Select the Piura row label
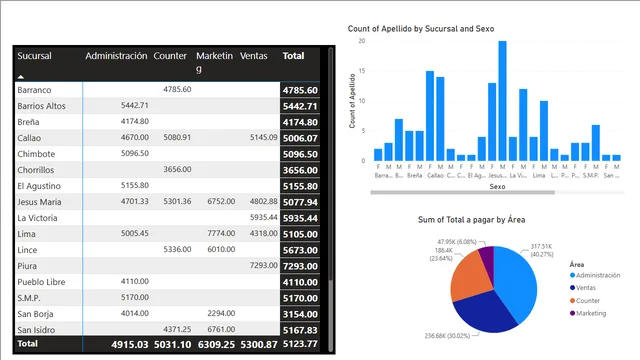Screen dimensions: 640x360 tap(27, 266)
